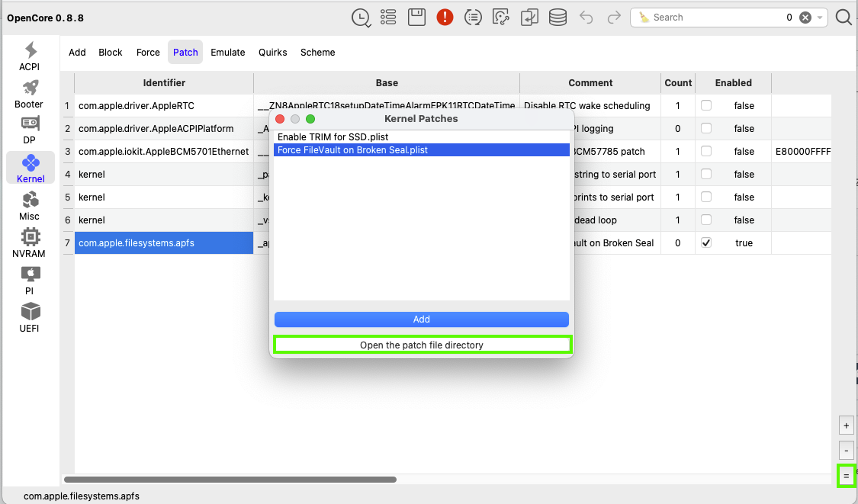Toggle Enabled checkbox in row 5

(706, 197)
